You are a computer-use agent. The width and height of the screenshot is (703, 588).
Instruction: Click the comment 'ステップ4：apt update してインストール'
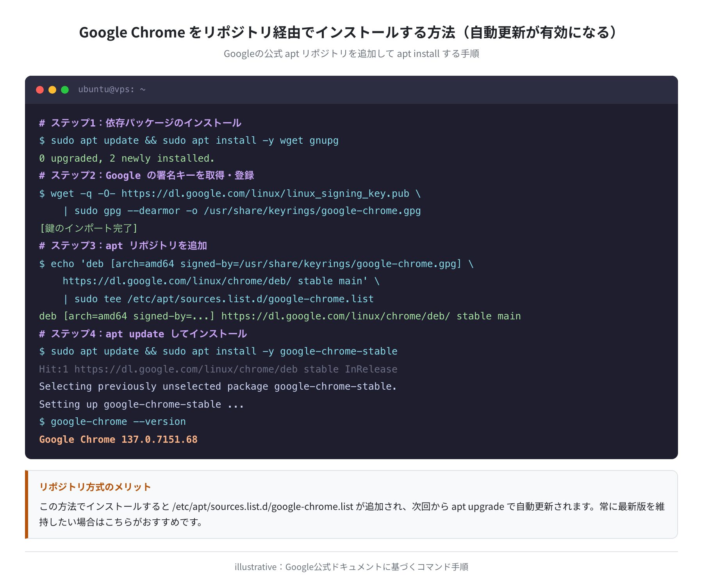(x=143, y=334)
